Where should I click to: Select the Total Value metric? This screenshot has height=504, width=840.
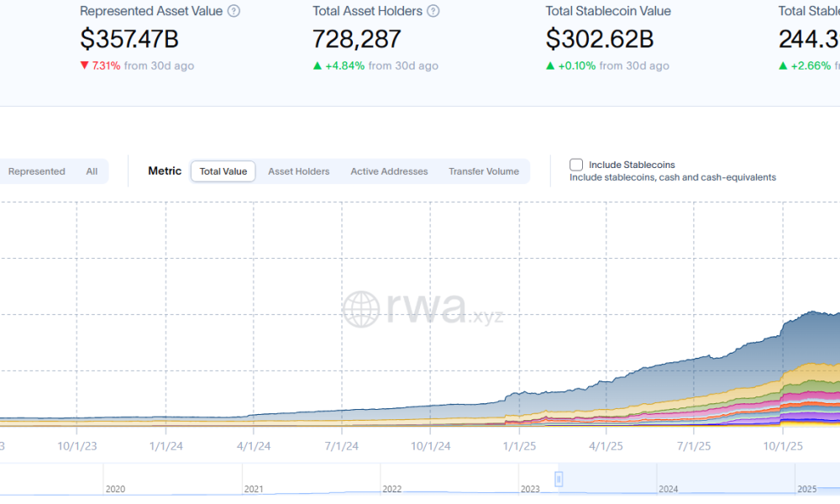tap(223, 171)
